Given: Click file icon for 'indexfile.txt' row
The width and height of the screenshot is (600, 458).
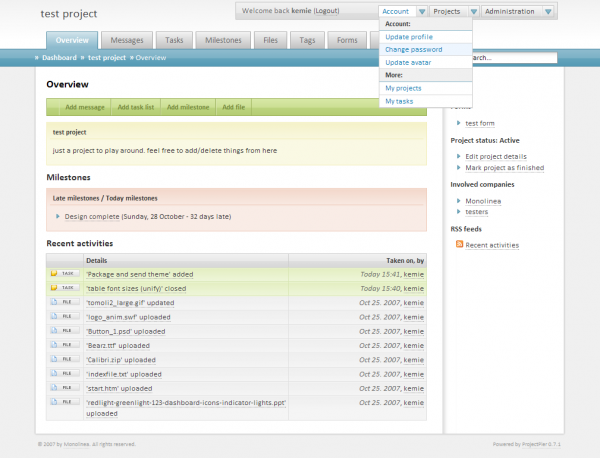Looking at the screenshot, I should pos(65,373).
